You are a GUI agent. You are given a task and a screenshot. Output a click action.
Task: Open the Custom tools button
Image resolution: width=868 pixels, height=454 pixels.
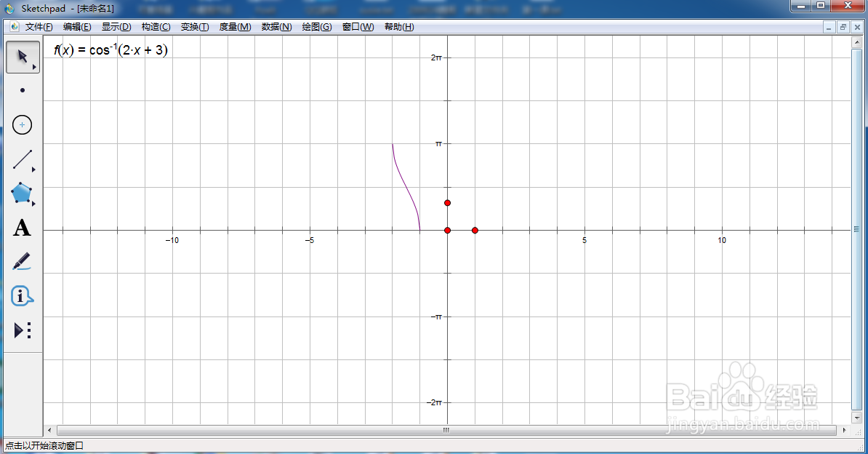[22, 330]
